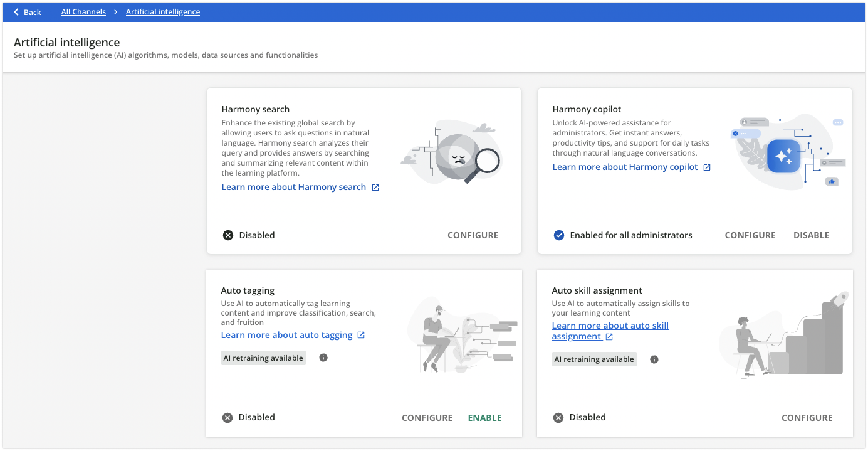Select Artificial intelligence breadcrumb link
Viewport: 868px width, 451px height.
163,12
